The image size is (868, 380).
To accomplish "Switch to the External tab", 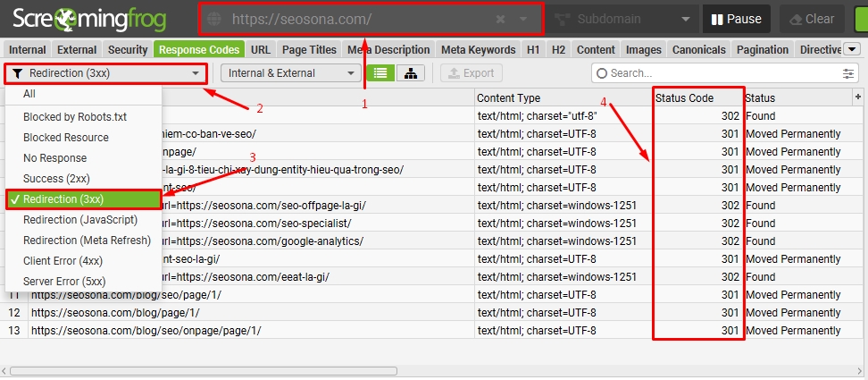I will pyautogui.click(x=77, y=50).
